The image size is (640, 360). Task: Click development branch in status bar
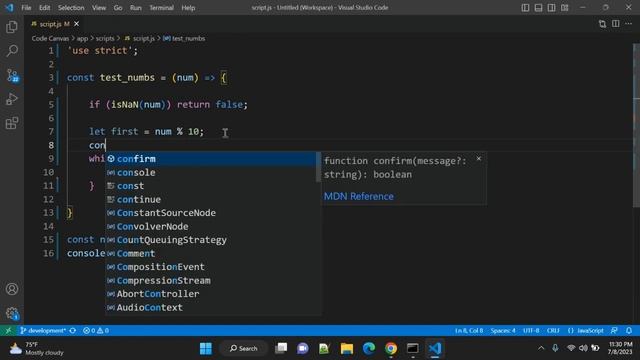coord(43,331)
